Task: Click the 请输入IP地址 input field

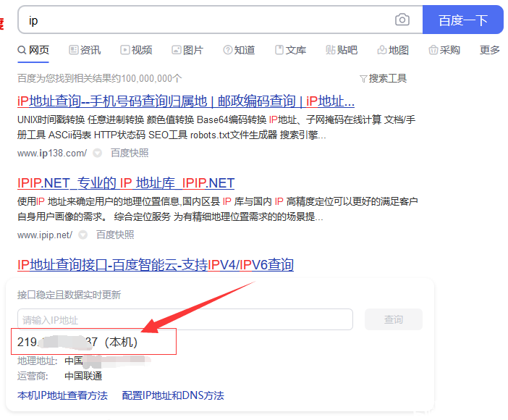Action: coord(185,319)
